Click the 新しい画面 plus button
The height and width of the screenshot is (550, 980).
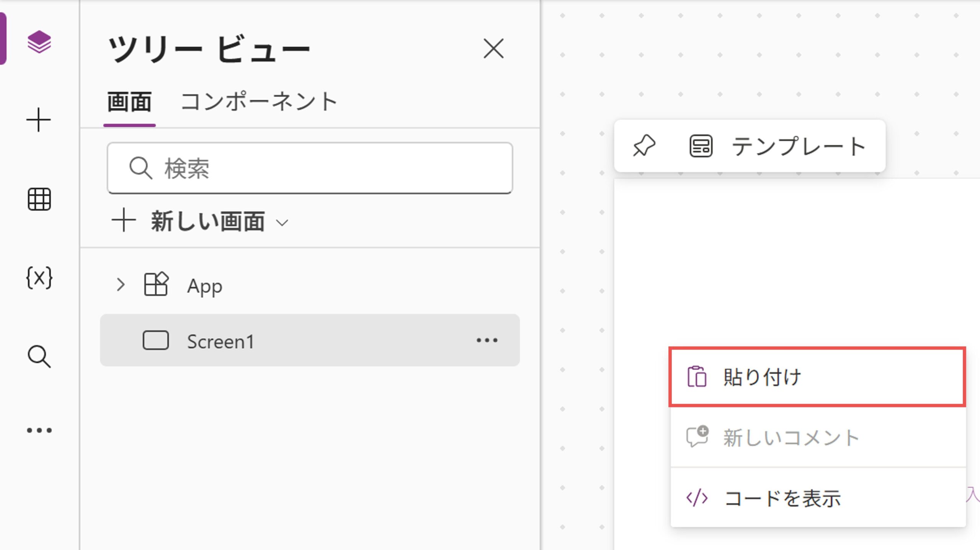point(124,221)
